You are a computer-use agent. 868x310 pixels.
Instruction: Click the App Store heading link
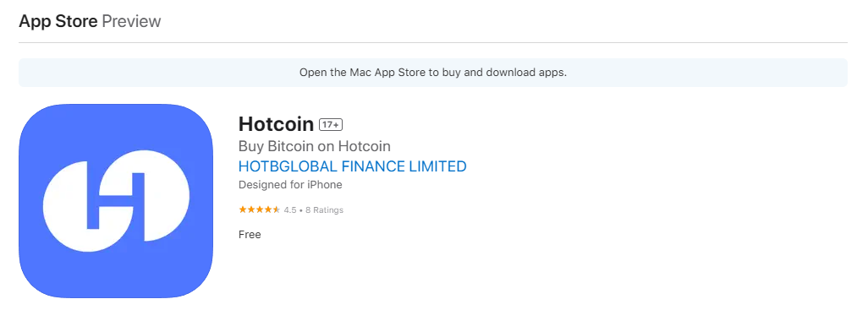click(x=58, y=22)
